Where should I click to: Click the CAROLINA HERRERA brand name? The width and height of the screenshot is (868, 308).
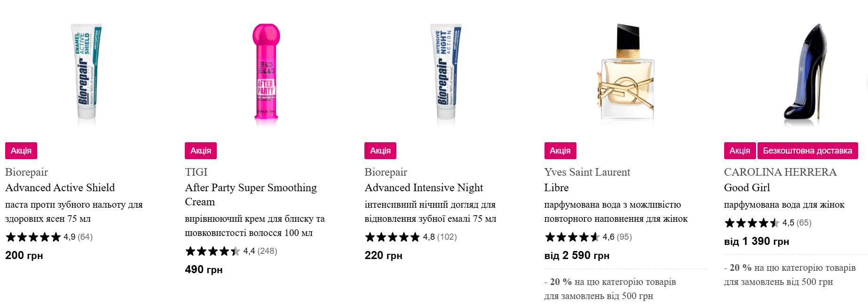pyautogui.click(x=780, y=172)
